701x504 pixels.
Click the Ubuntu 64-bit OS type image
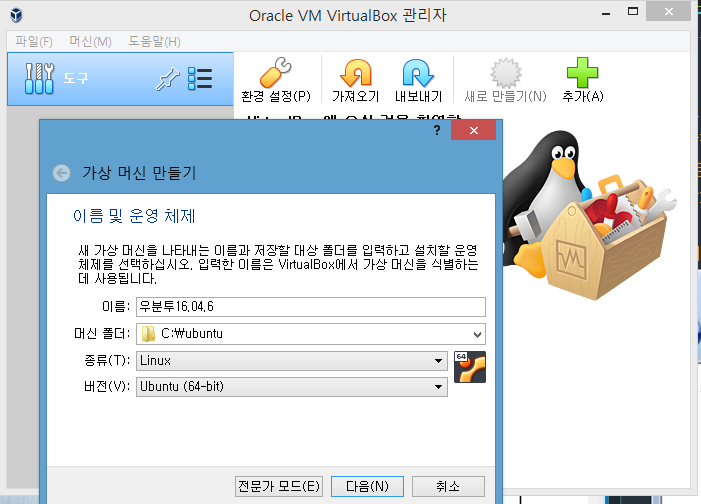point(470,367)
